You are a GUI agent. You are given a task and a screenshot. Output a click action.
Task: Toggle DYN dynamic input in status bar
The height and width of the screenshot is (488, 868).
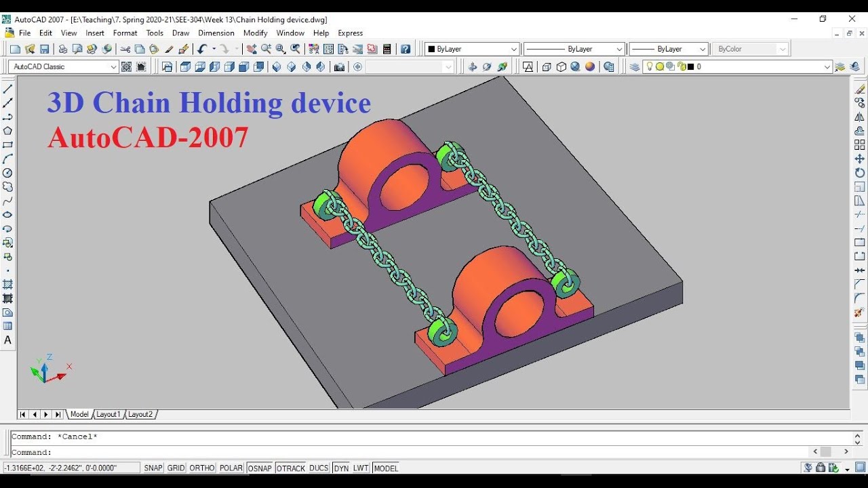tap(342, 468)
